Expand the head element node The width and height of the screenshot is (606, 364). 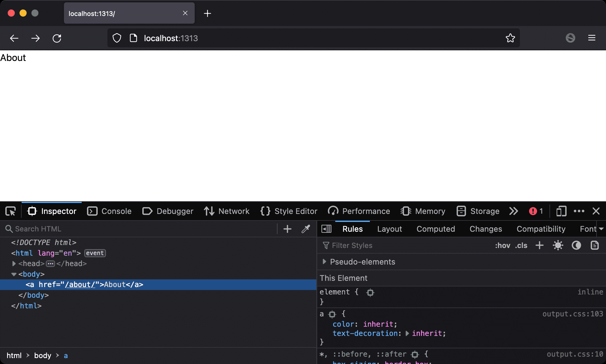point(14,263)
